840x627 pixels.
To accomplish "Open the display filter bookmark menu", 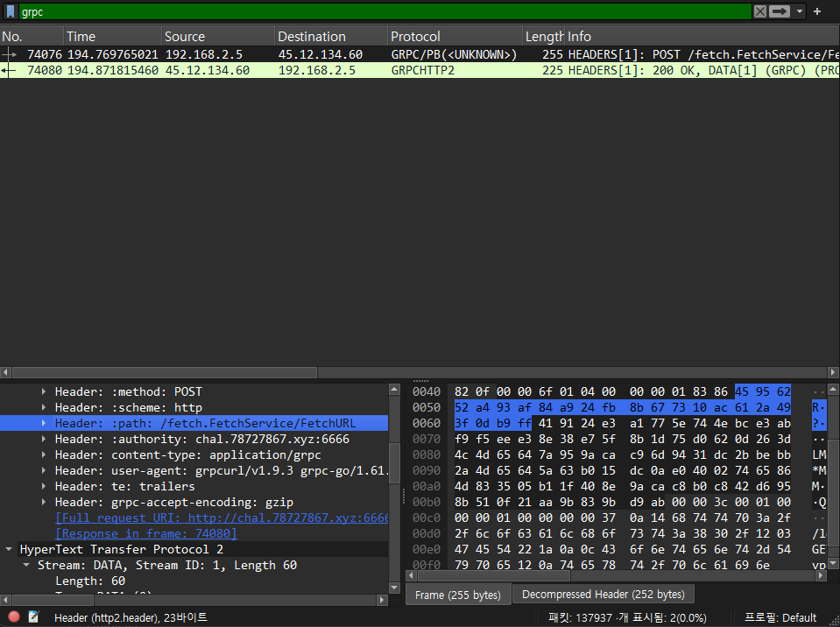I will [x=11, y=11].
